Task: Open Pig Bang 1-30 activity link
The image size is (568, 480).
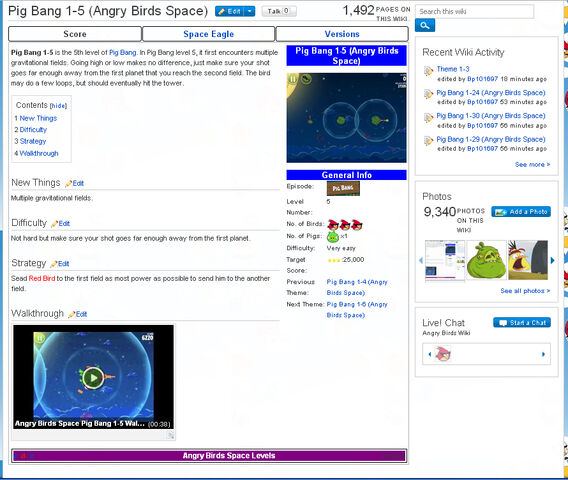Action: (491, 116)
